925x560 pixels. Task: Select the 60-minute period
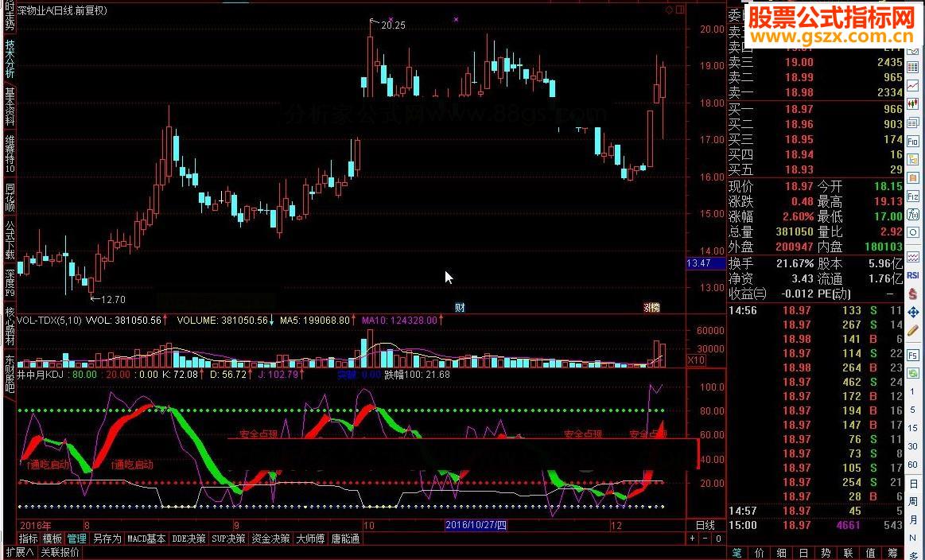coord(912,465)
